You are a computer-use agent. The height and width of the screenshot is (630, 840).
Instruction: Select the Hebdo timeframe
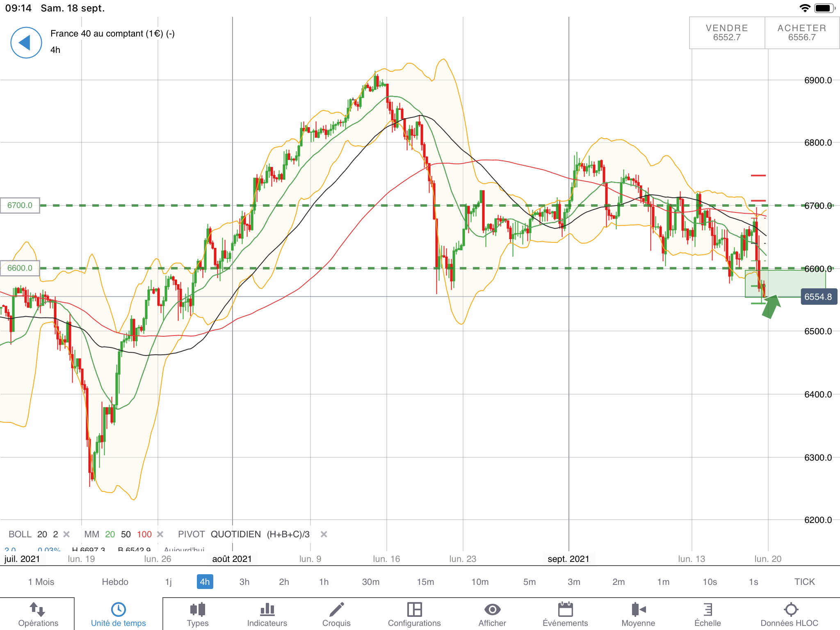[x=115, y=582]
